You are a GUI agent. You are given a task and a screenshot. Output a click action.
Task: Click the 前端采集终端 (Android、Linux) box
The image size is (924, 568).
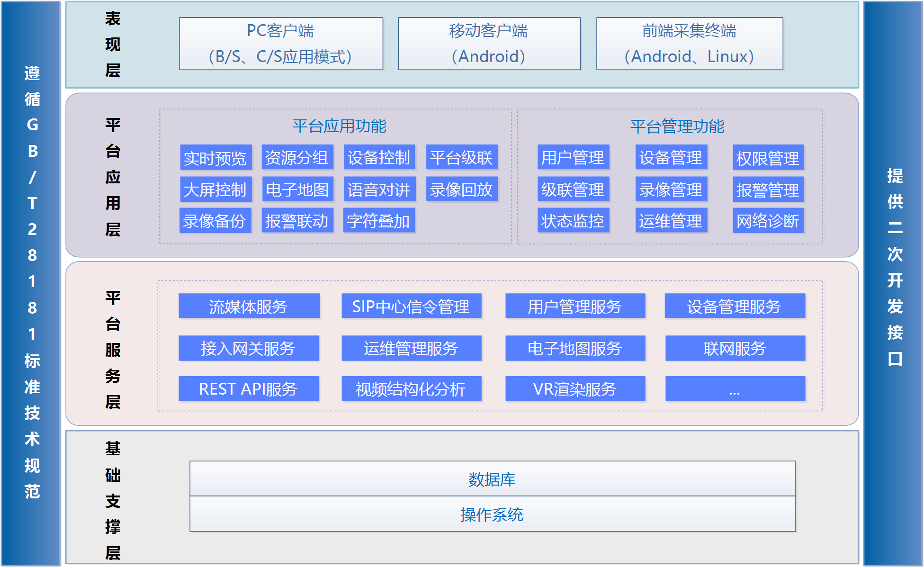(x=690, y=44)
